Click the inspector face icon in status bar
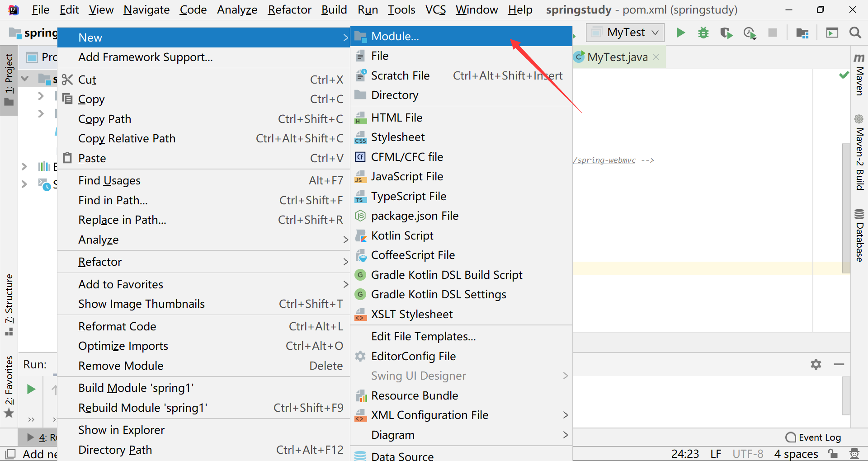This screenshot has width=868, height=461. [x=854, y=453]
